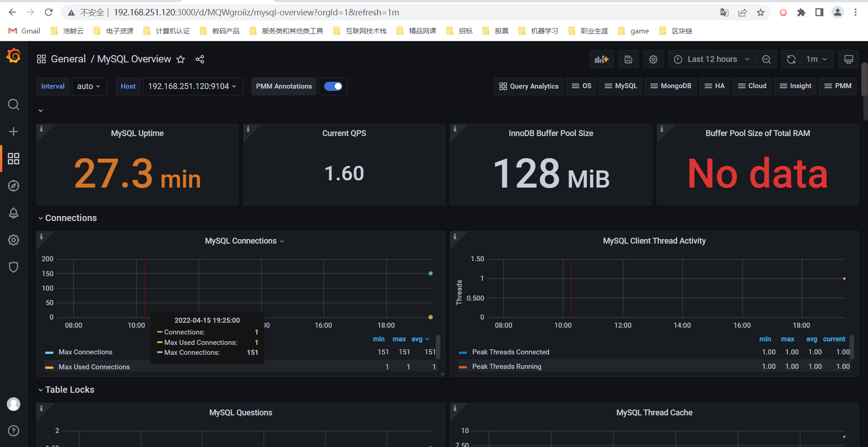Click the MySQL Connections legend scrollbar
Image resolution: width=868 pixels, height=447 pixels.
pos(438,346)
